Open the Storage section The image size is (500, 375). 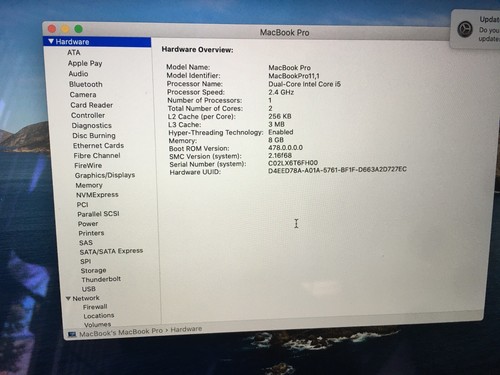[x=93, y=270]
